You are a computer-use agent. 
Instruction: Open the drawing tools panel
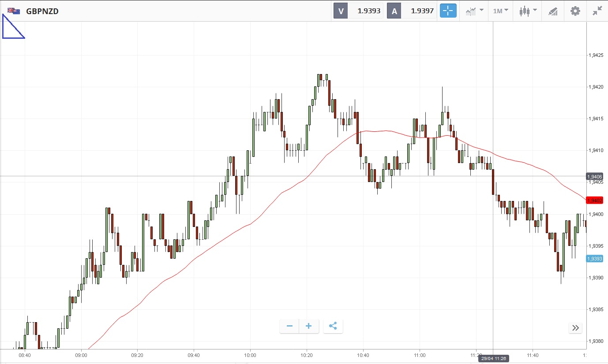pos(553,11)
